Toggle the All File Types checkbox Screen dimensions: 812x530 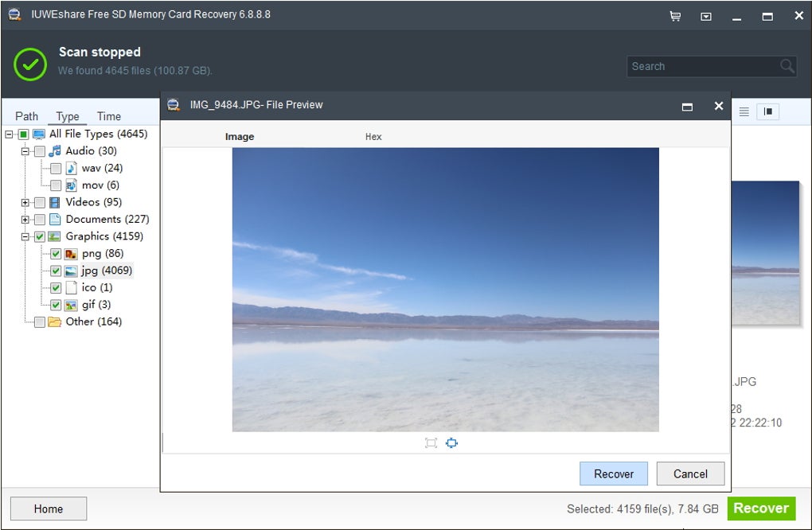pos(23,134)
